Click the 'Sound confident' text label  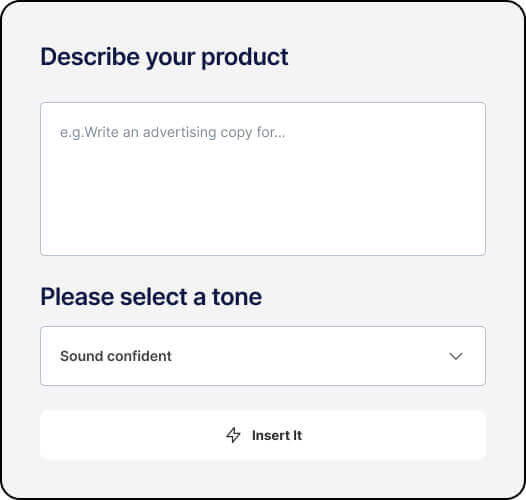116,356
